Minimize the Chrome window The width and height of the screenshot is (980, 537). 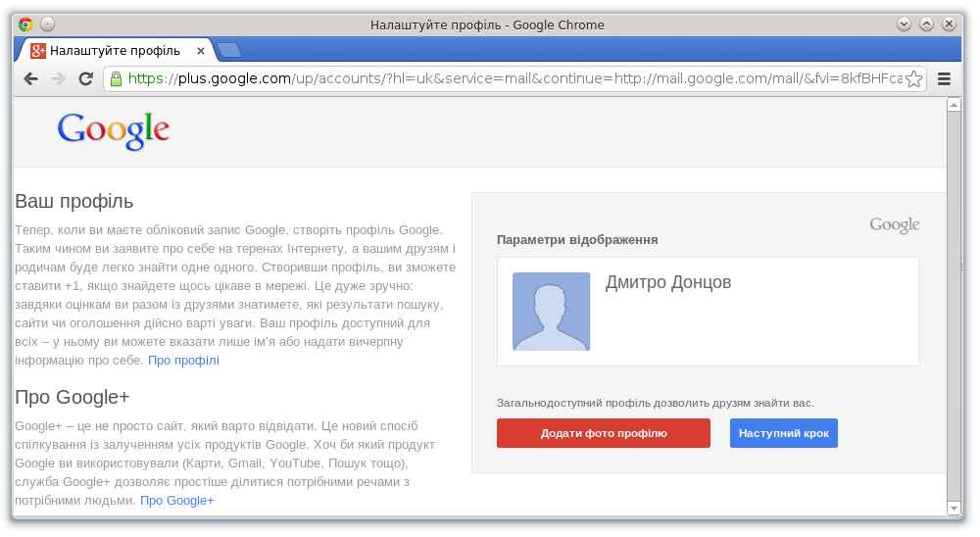[x=904, y=24]
